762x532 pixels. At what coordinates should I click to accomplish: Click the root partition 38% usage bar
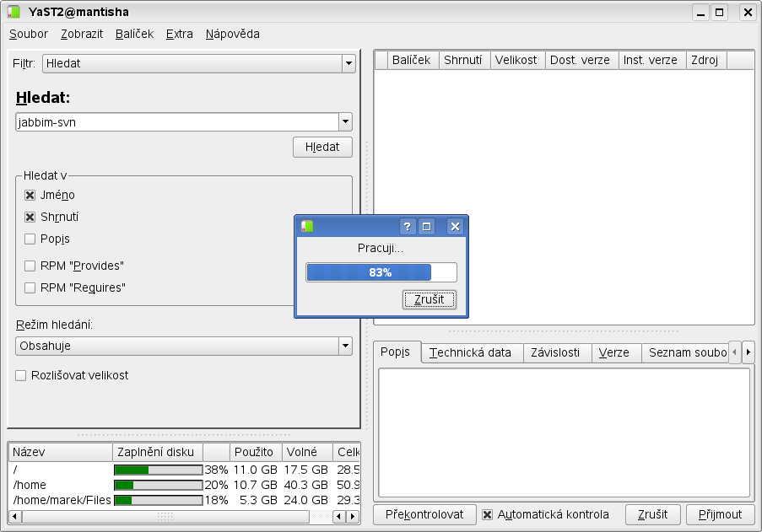click(x=159, y=470)
